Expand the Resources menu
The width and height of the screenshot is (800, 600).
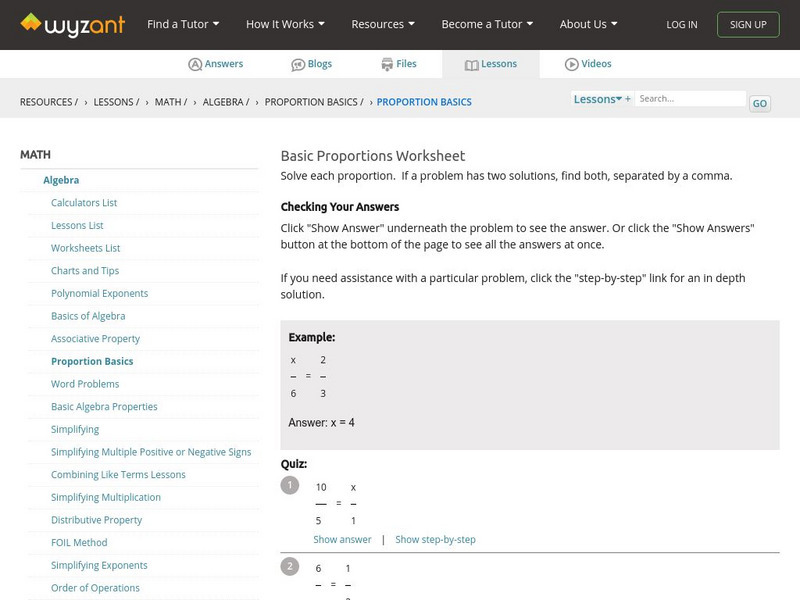click(383, 24)
